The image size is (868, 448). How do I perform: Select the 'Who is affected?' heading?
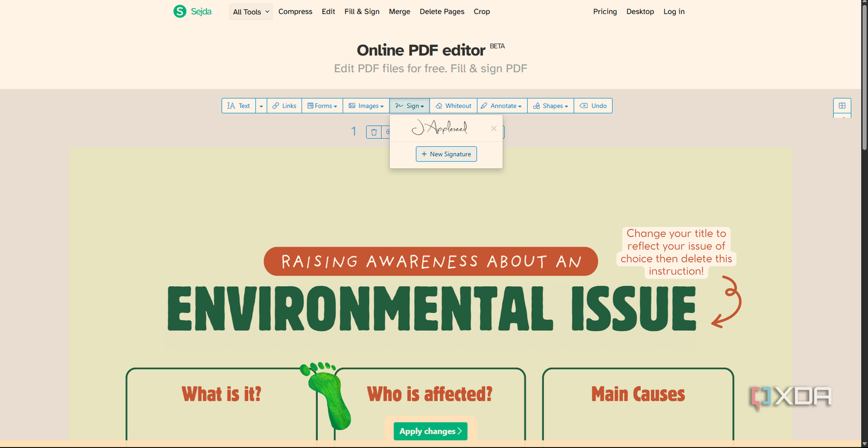(430, 394)
